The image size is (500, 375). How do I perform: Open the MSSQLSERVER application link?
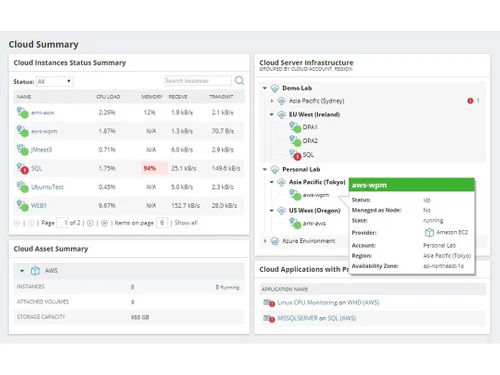coord(297,318)
